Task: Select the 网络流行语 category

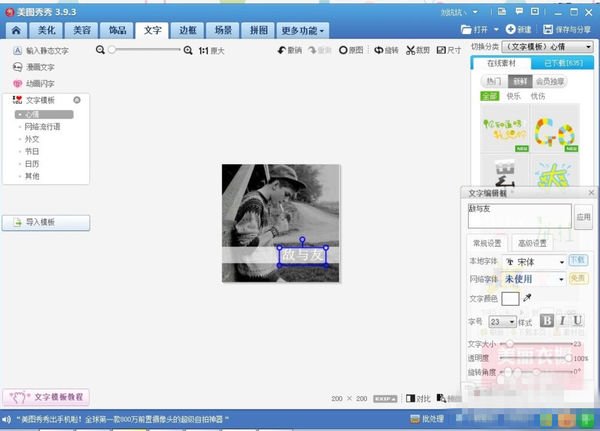Action: pyautogui.click(x=42, y=127)
